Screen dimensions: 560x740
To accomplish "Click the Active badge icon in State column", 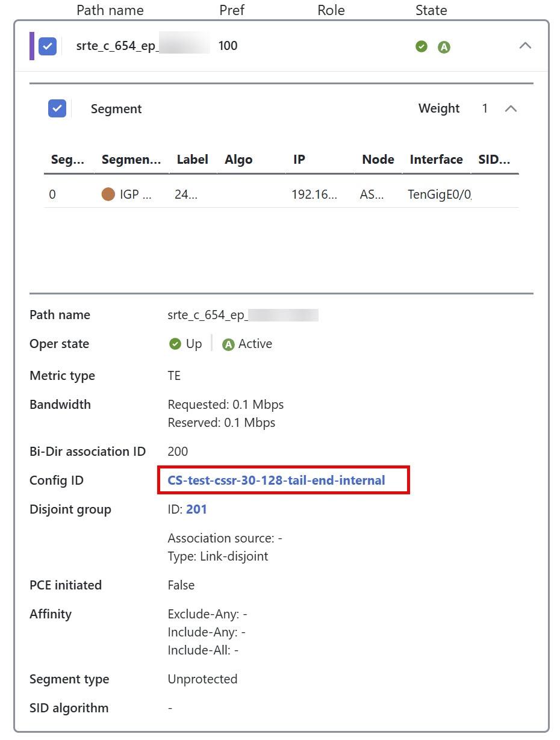I will point(444,46).
